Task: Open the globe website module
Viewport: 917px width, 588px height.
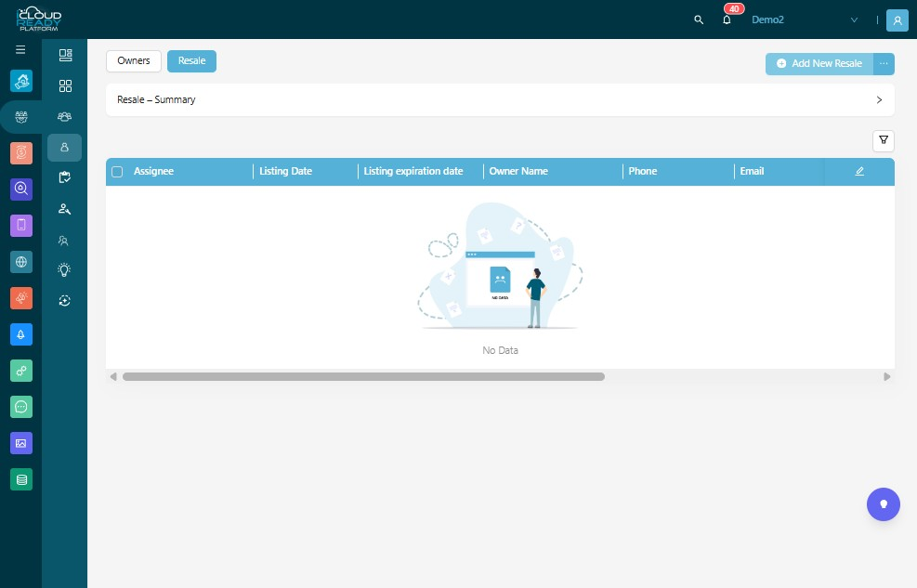Action: (x=21, y=262)
